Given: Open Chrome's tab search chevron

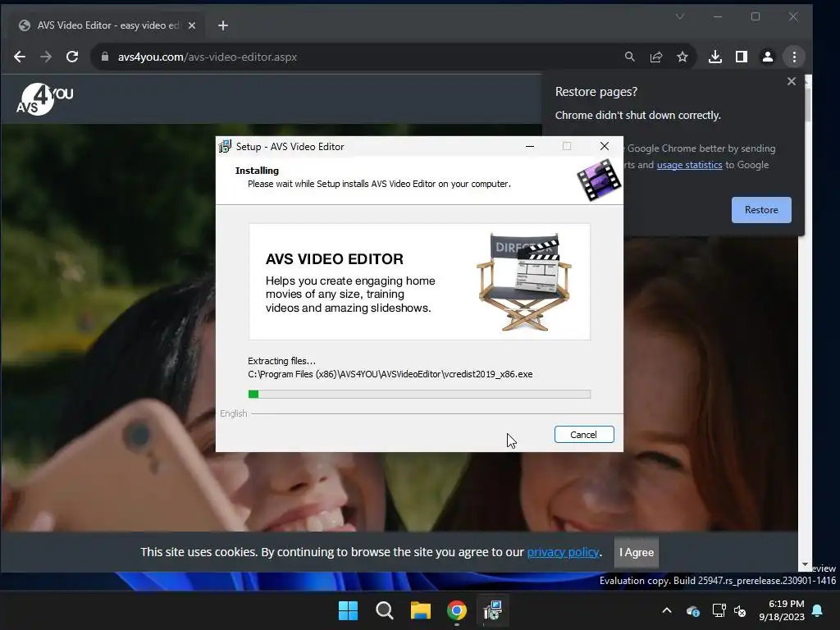Looking at the screenshot, I should 680,16.
